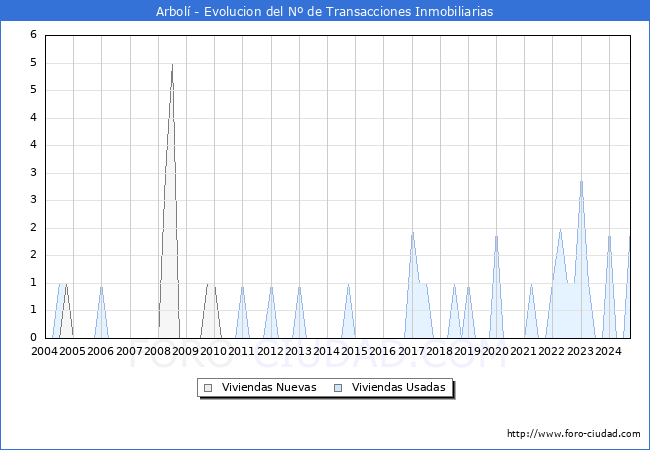Screen dimensions: 650x450
Task: Click the 2006 Viviendas Usadas small peak
Action: [101, 288]
